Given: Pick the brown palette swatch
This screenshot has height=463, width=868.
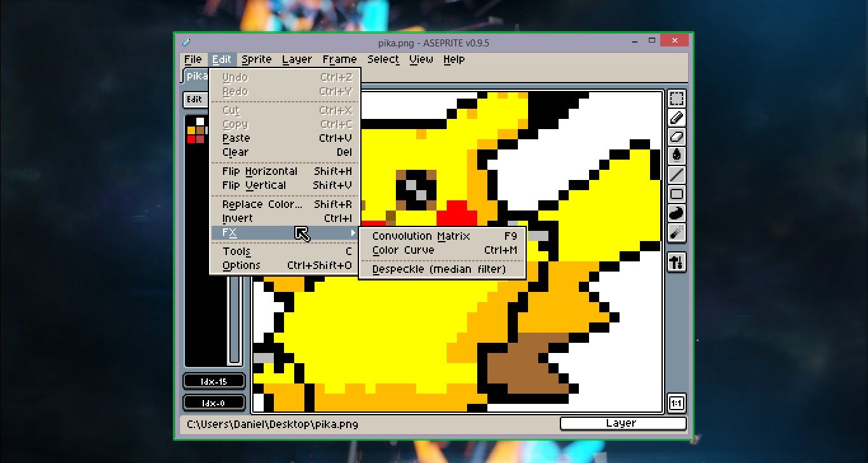Looking at the screenshot, I should (x=200, y=130).
